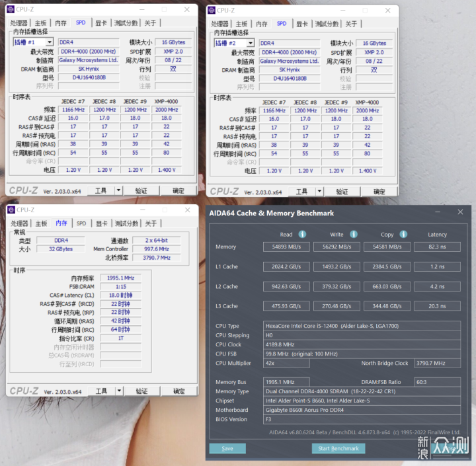
Task: Switch to 处理器 tab in slot #1 window
Action: click(19, 22)
